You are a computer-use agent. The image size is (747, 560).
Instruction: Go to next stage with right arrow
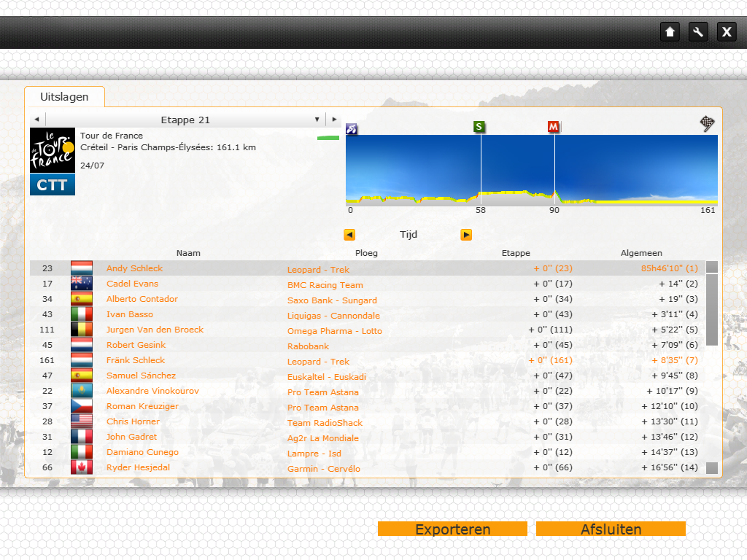pyautogui.click(x=334, y=120)
